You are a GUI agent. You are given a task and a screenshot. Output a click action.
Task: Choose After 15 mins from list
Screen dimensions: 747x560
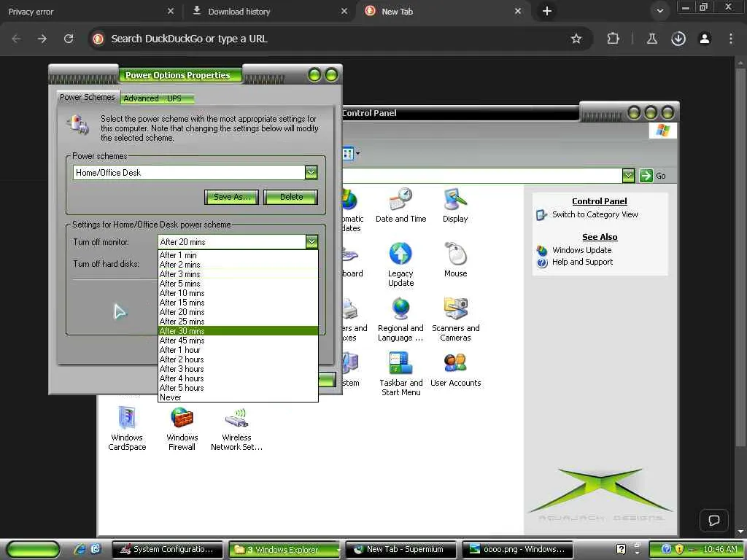tap(238, 303)
